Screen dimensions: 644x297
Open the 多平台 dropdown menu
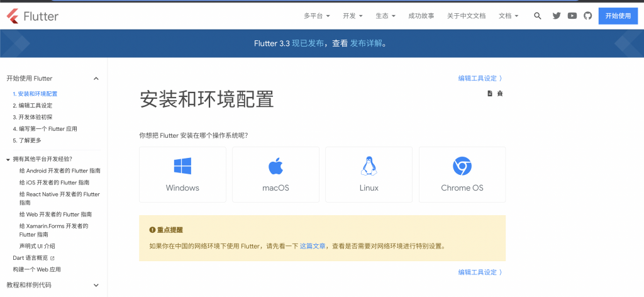pos(316,16)
